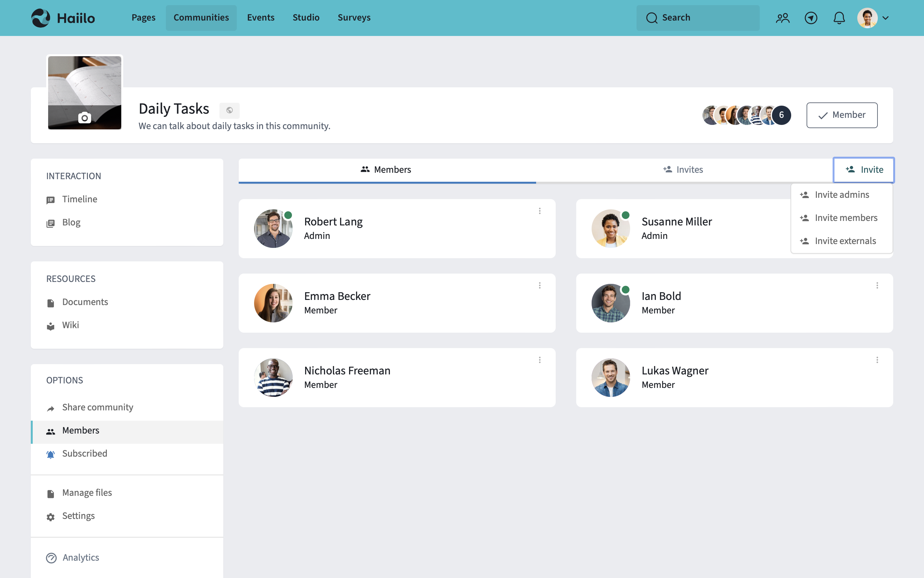
Task: Open Susanne Miller's name link
Action: [677, 222]
